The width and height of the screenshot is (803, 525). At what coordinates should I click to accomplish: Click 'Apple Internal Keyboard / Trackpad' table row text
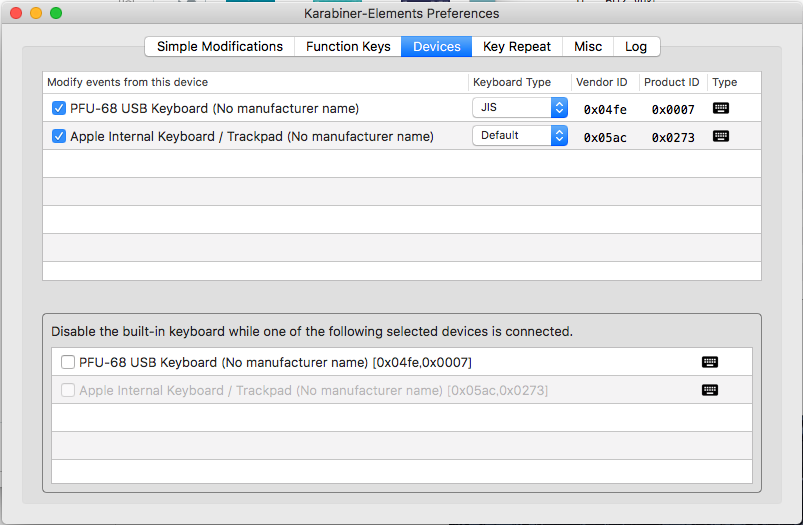coord(252,137)
